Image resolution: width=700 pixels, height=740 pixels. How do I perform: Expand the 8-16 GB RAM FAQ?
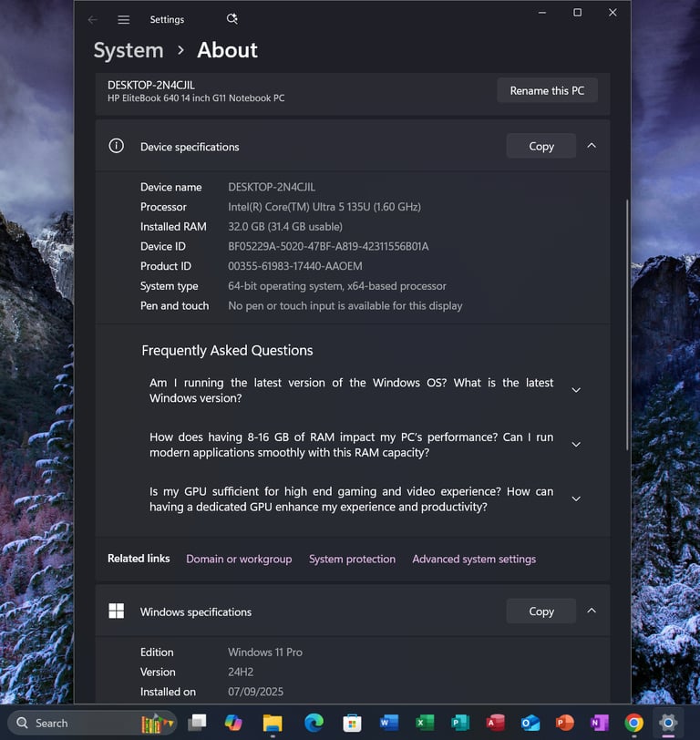[575, 445]
